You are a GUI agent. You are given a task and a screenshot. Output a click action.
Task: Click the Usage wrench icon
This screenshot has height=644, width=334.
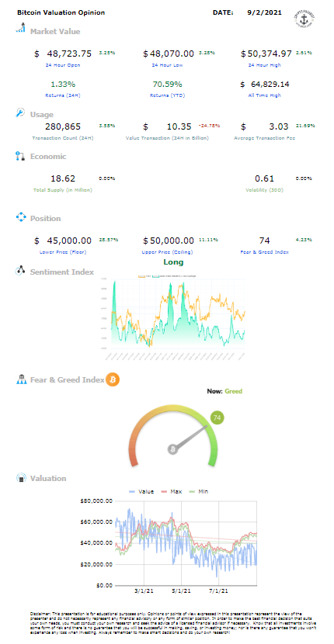tap(20, 113)
